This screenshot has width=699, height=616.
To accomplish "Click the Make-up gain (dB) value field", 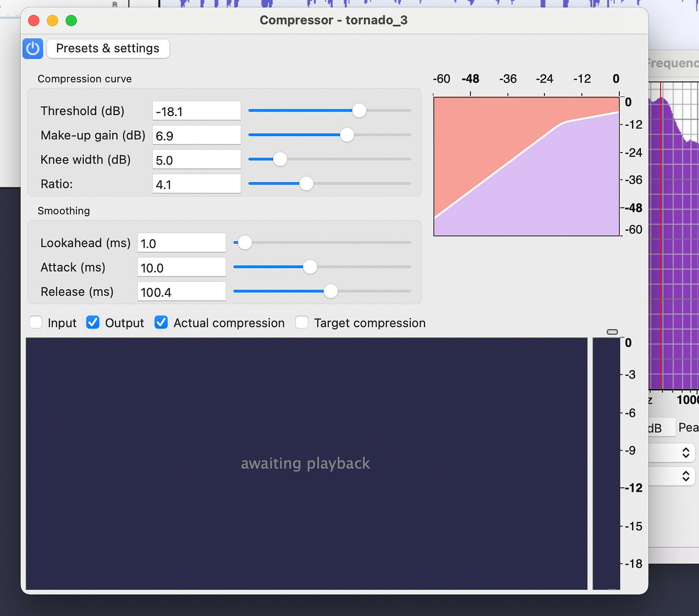I will tap(196, 135).
